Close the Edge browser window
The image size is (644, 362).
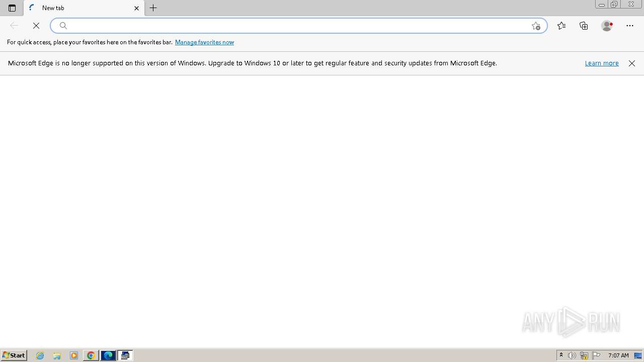click(631, 5)
